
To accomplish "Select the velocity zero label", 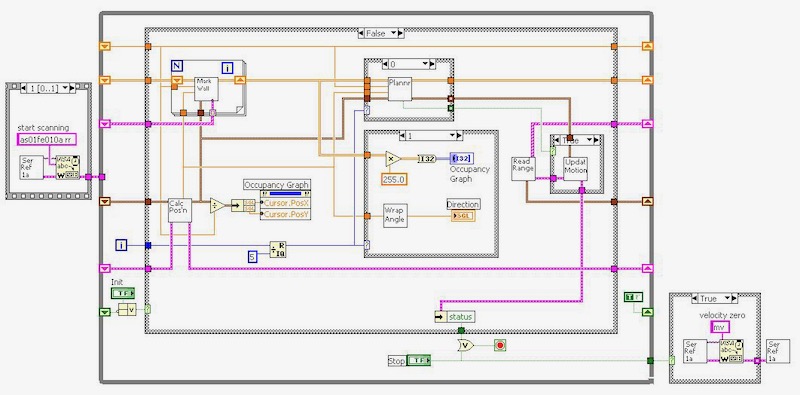I will point(722,315).
